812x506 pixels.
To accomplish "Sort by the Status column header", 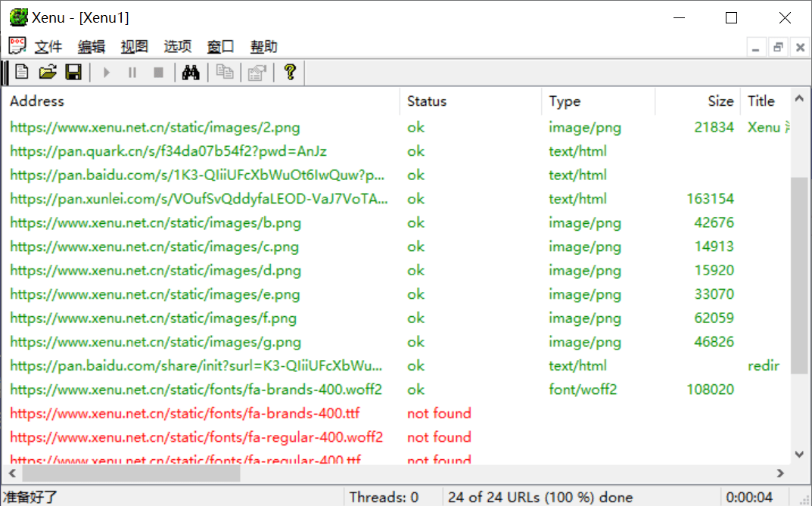I will tap(471, 101).
